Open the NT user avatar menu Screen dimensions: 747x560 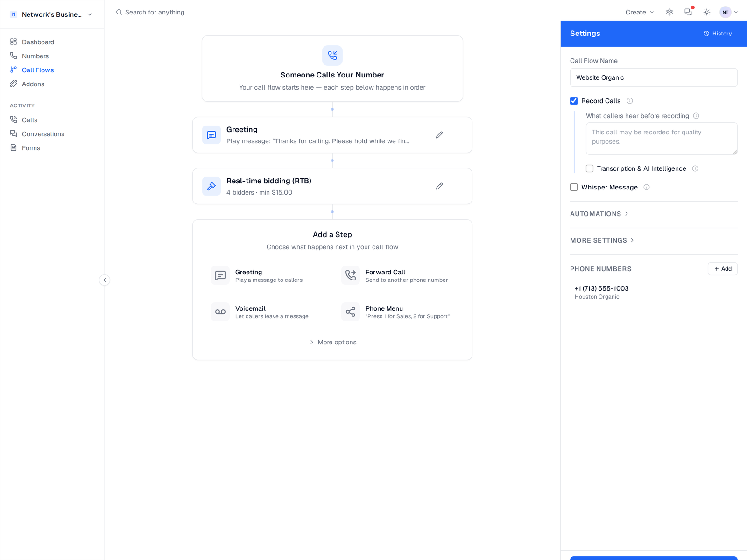click(729, 12)
